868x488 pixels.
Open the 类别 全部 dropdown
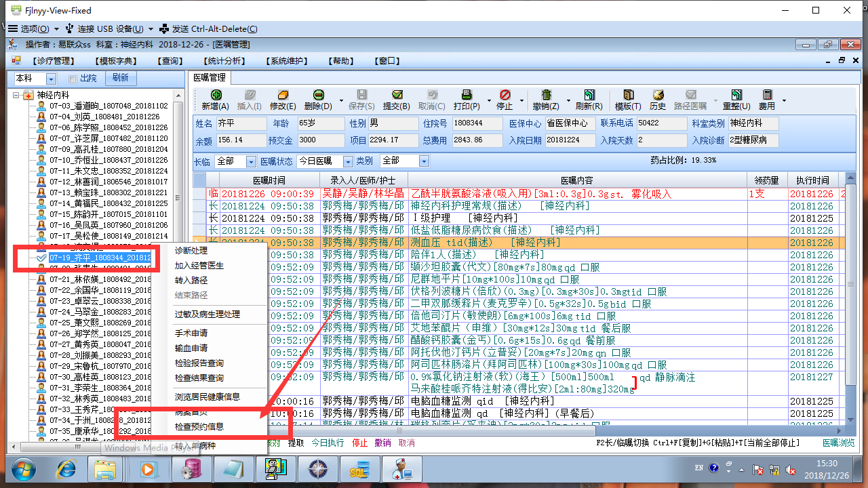point(424,161)
